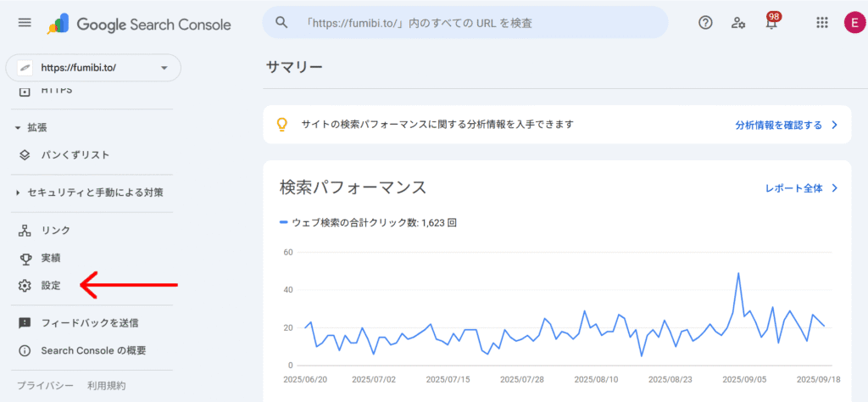Click the chart peak near 2025/09/05
Image resolution: width=868 pixels, height=402 pixels.
click(738, 273)
